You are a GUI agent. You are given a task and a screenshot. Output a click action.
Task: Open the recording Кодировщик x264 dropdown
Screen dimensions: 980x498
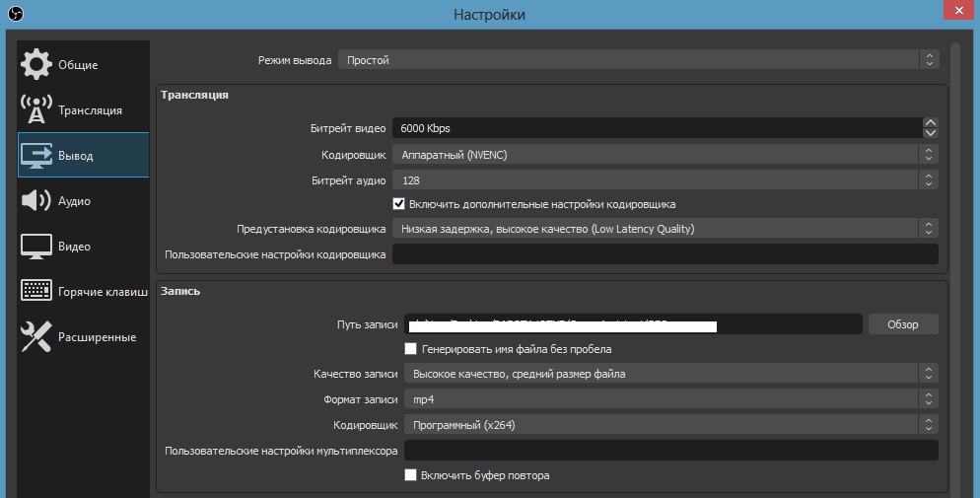pos(671,425)
